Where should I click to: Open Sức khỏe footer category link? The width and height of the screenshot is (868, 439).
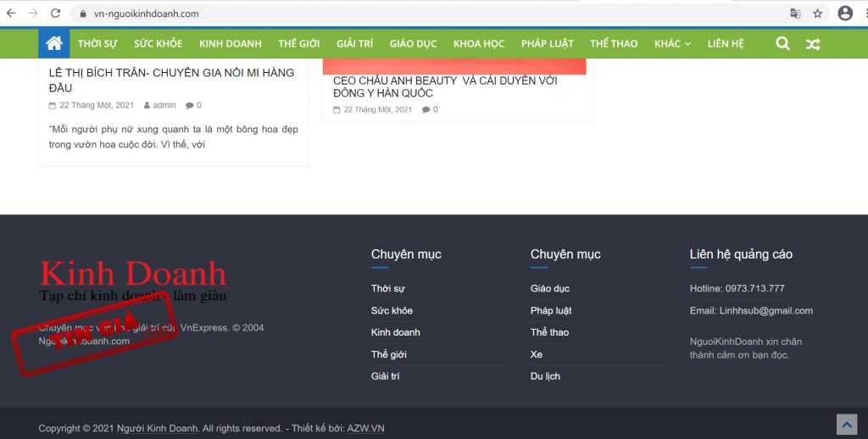coord(392,310)
